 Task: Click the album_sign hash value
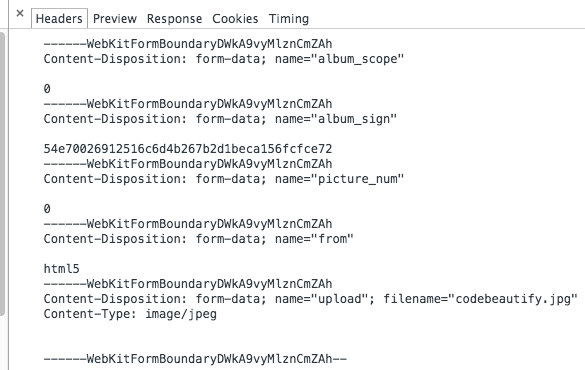[x=188, y=149]
